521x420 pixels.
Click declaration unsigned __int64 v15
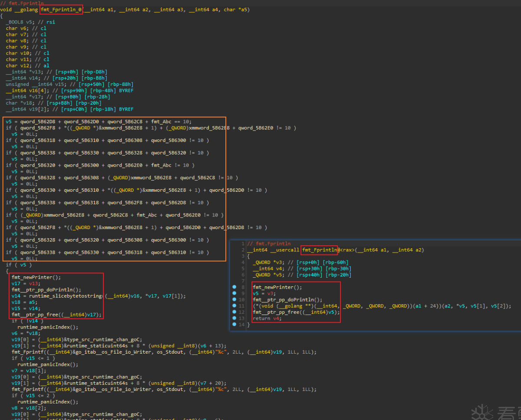69,84
